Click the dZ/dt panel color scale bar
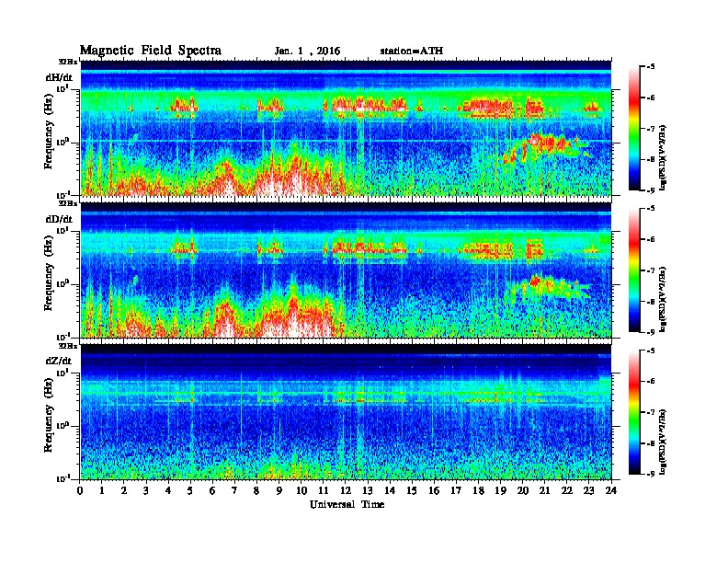The height and width of the screenshot is (563, 728). pos(633,412)
